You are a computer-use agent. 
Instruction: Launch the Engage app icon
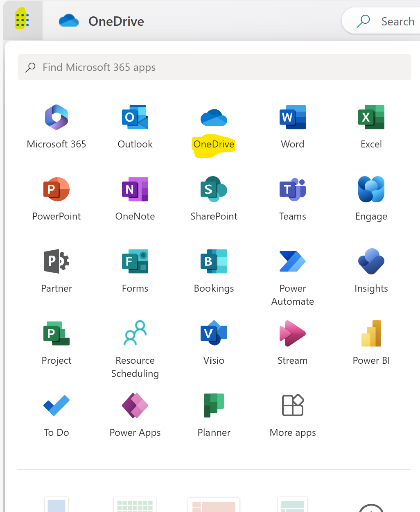371,189
